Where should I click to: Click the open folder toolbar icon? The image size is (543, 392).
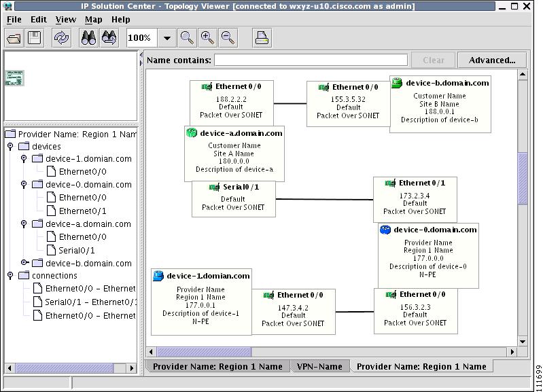click(14, 38)
